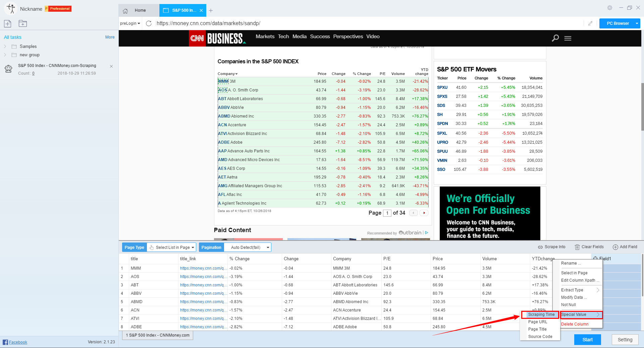644x348 pixels.
Task: Click next page arrow in S&P table
Action: click(424, 213)
